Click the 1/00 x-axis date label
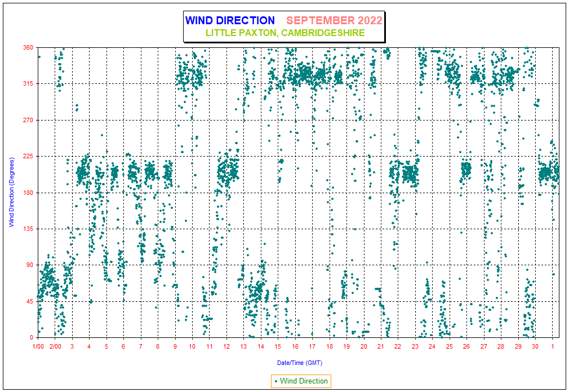Screen dimensions: 569x392 point(38,347)
